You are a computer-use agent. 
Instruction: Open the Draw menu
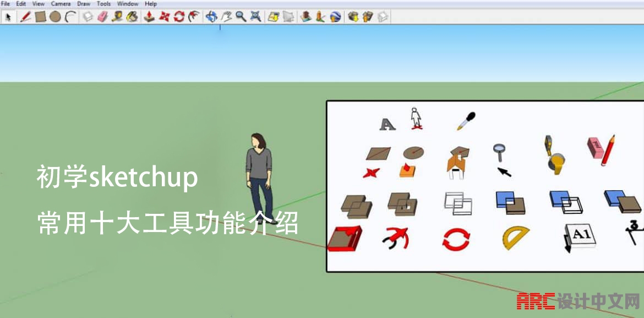pos(84,4)
